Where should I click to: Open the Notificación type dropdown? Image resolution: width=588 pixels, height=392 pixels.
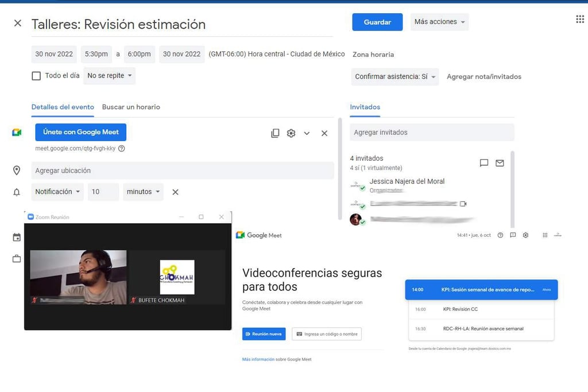57,192
